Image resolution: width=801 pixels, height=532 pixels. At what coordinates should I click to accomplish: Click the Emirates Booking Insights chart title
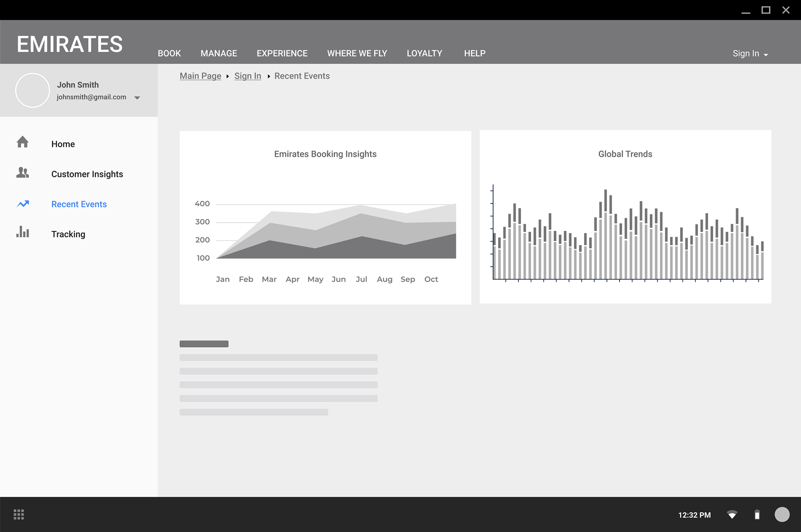click(325, 154)
